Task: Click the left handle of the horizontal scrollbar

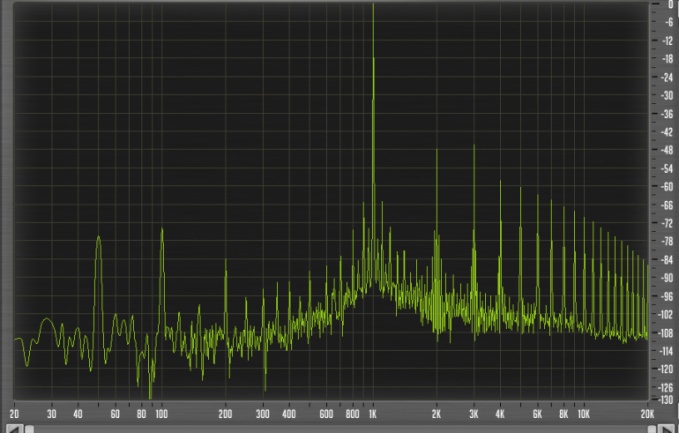Action: tap(29, 428)
